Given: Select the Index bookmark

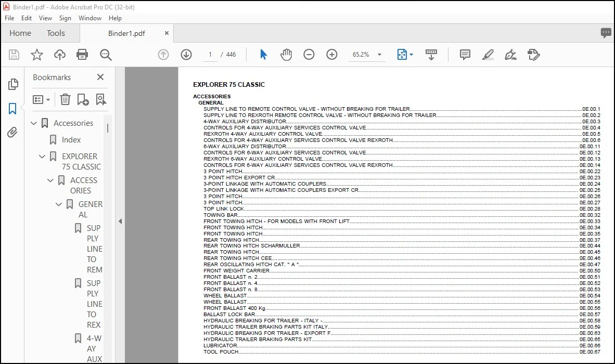Looking at the screenshot, I should [71, 140].
